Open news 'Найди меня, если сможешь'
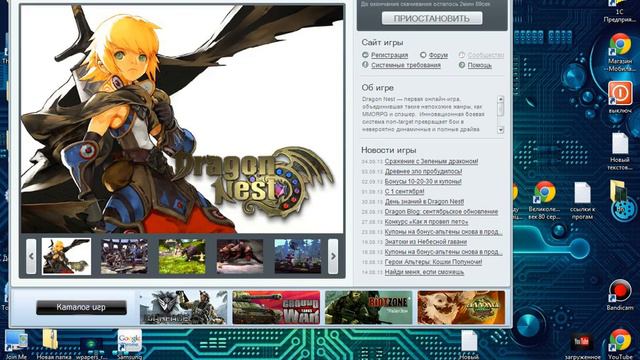The image size is (640, 360). (x=424, y=272)
